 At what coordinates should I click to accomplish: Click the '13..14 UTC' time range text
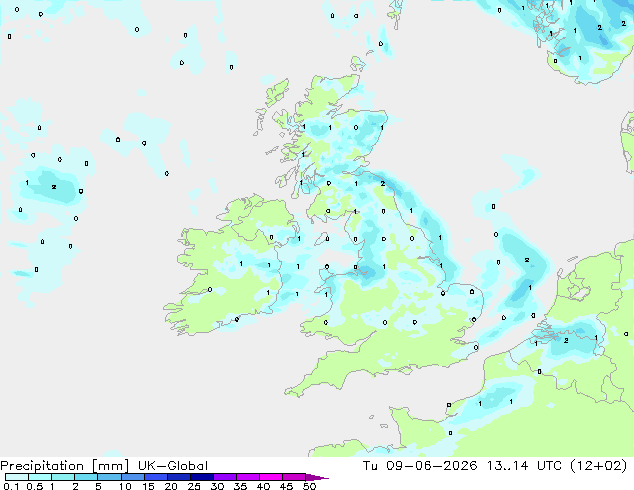pyautogui.click(x=524, y=466)
